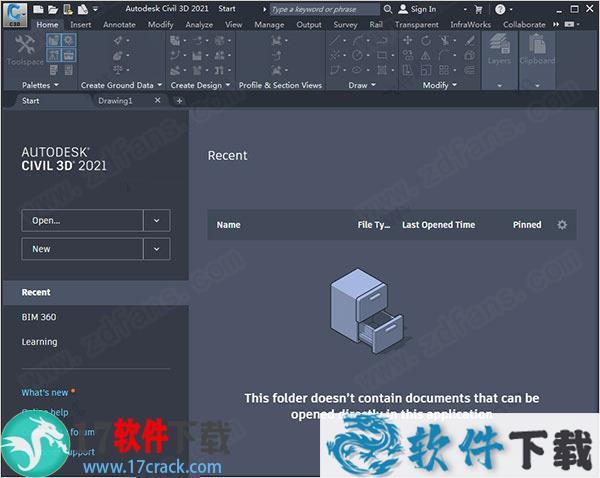Viewport: 600px width, 478px height.
Task: Click the Sign In user icon
Action: point(401,9)
